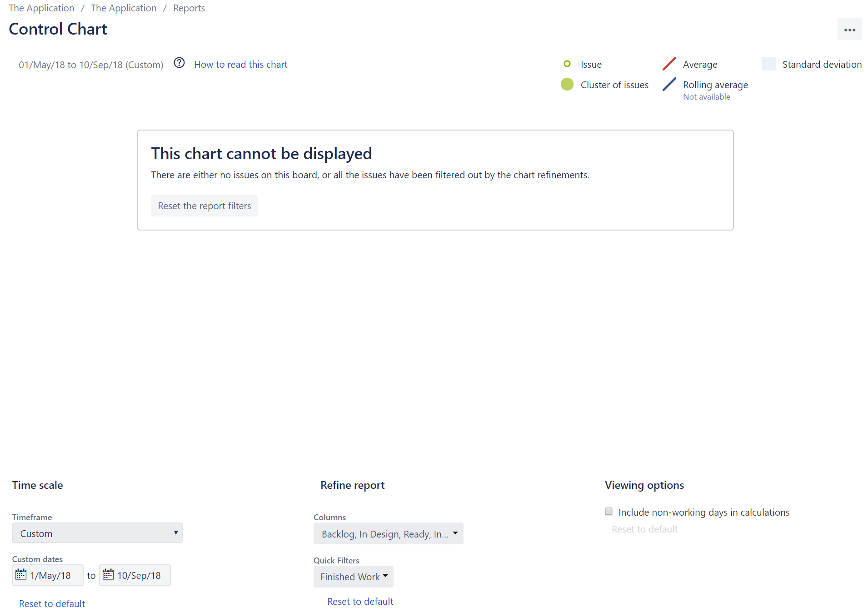This screenshot has height=613, width=868.
Task: Click Reset the report filters button
Action: (204, 206)
